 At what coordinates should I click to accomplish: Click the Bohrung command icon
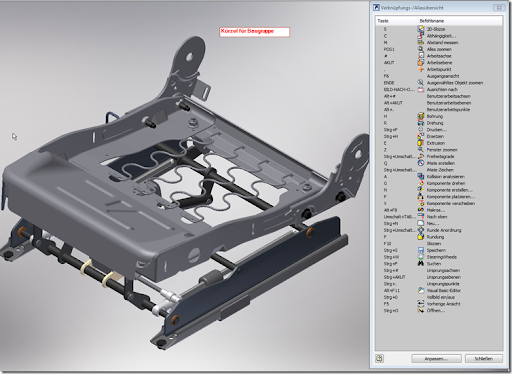coord(421,116)
